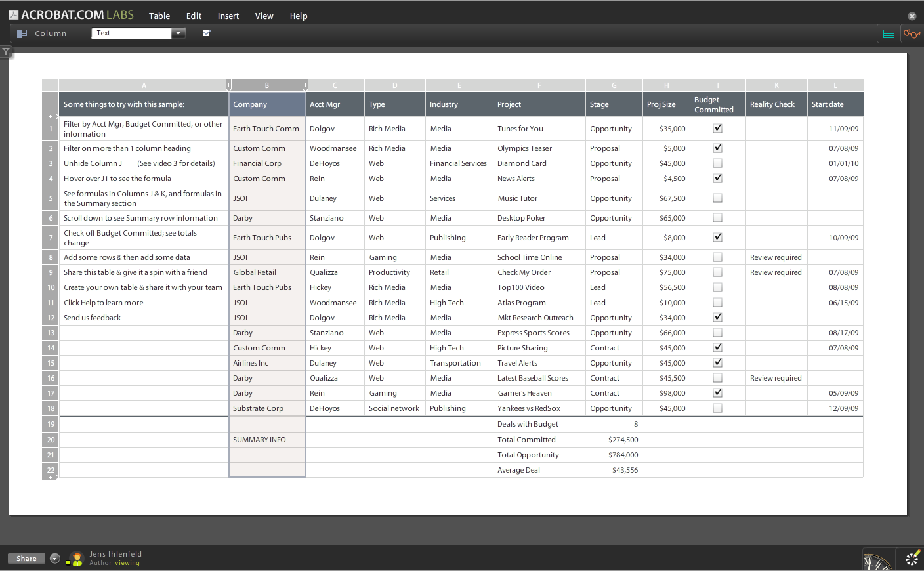The image size is (924, 571).
Task: Click the checkmark column-type icon
Action: point(206,32)
